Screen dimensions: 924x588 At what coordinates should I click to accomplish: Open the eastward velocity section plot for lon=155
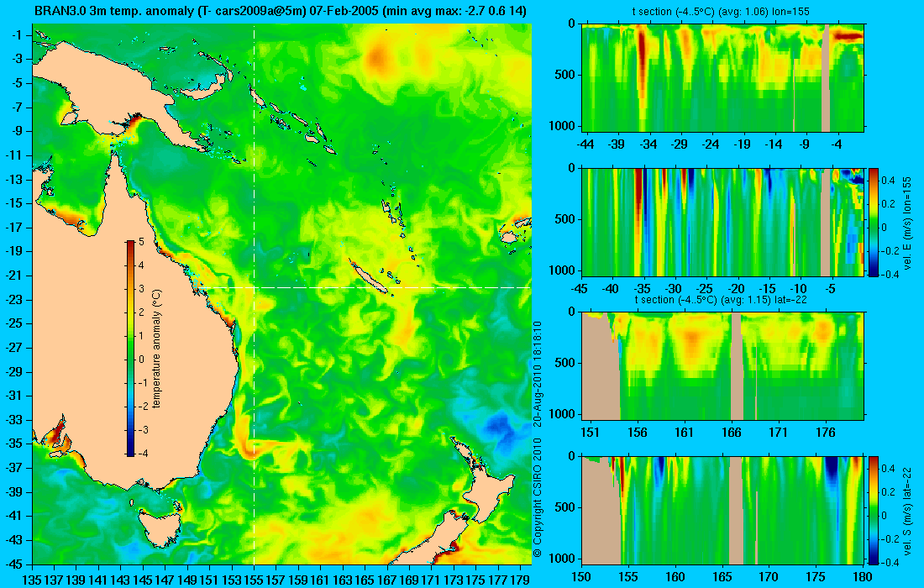pyautogui.click(x=723, y=222)
